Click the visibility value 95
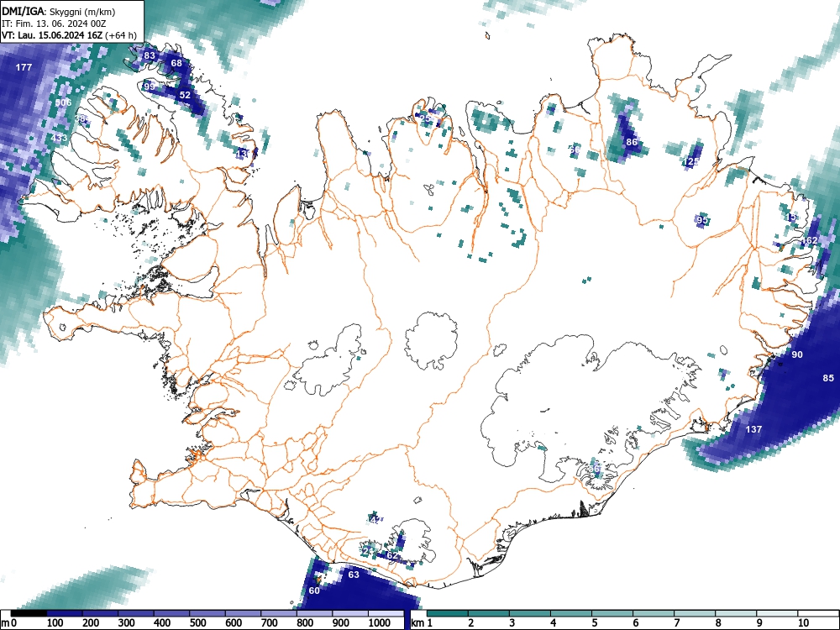 pyautogui.click(x=702, y=220)
